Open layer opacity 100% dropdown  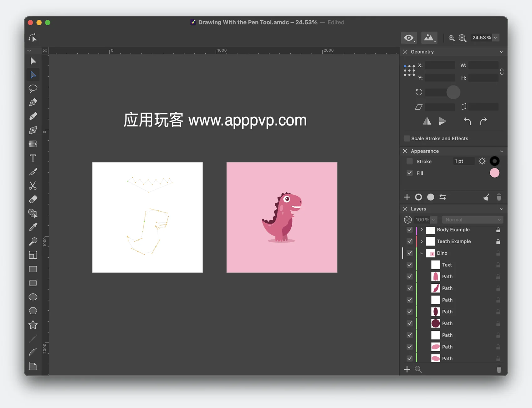click(434, 219)
